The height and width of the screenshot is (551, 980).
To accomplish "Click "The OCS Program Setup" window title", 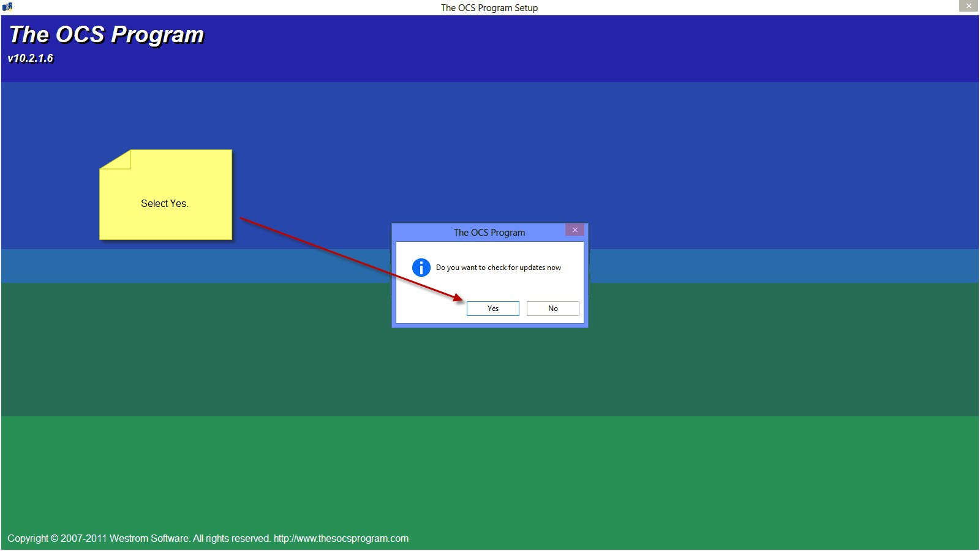I will 489,7.
